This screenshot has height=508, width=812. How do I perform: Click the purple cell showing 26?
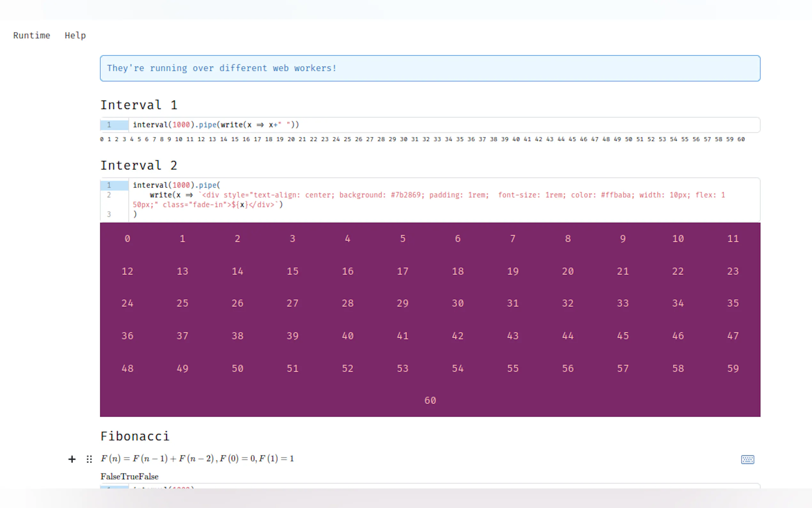coord(238,303)
